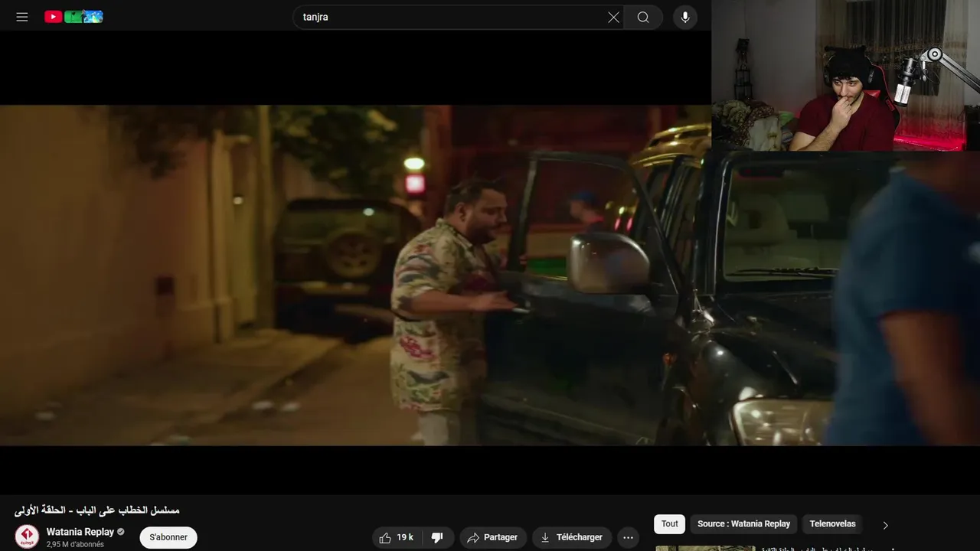The height and width of the screenshot is (551, 980).
Task: Click the Arabic video title text
Action: point(97,510)
